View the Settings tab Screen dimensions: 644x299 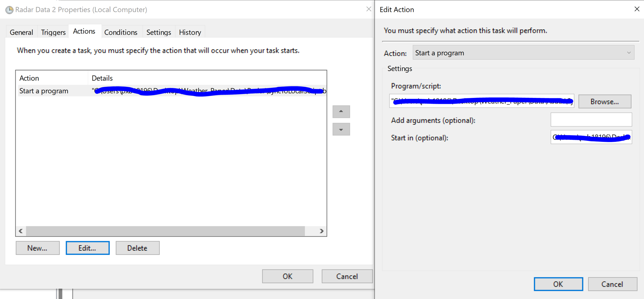point(158,32)
